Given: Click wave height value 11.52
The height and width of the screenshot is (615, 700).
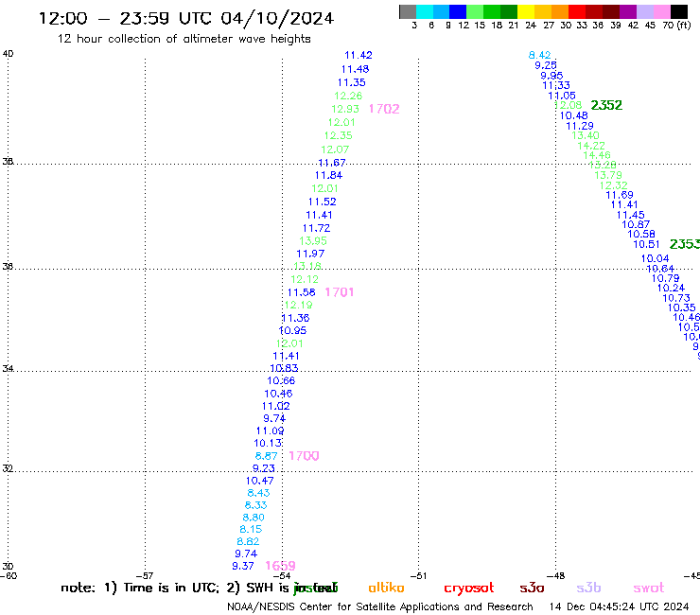Looking at the screenshot, I should (x=322, y=202).
